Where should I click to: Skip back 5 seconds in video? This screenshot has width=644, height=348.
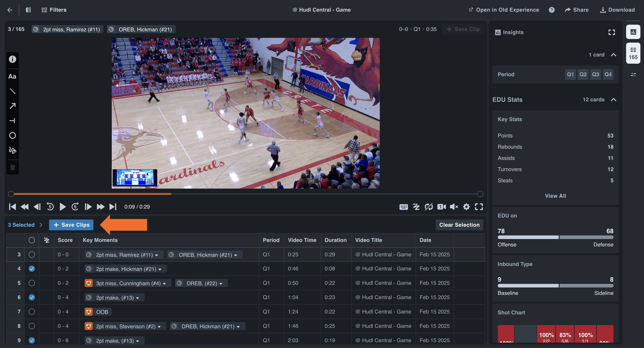(x=50, y=207)
